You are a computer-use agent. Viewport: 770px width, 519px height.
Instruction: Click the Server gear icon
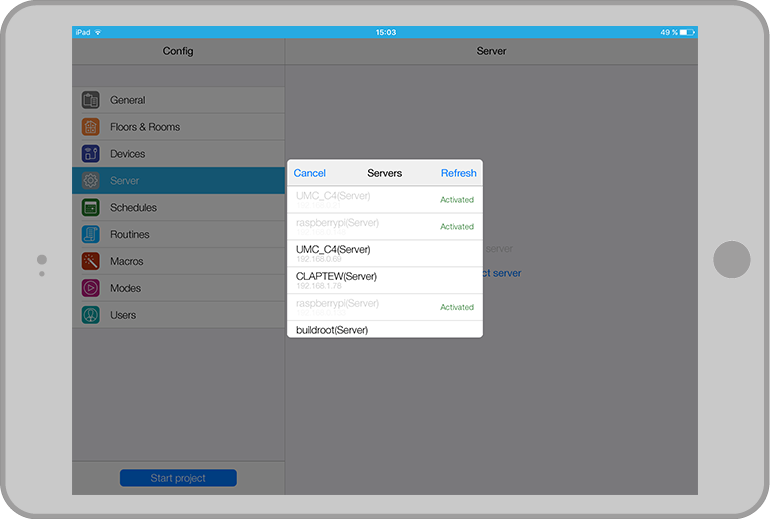[x=91, y=181]
